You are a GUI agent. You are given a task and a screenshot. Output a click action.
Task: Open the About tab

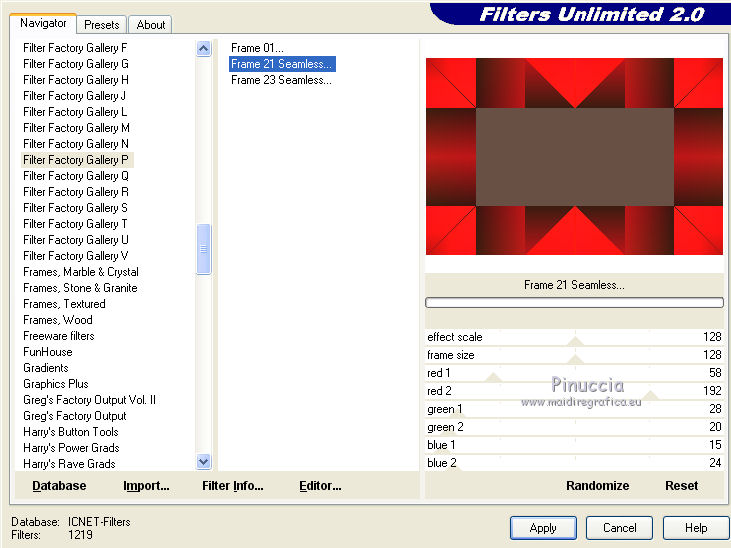(x=151, y=25)
